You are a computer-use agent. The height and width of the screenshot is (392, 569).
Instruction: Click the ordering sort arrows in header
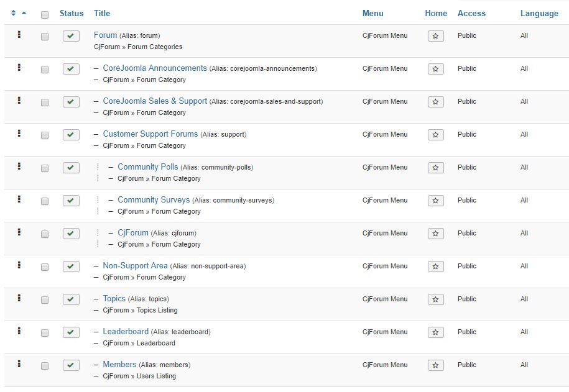(19, 13)
